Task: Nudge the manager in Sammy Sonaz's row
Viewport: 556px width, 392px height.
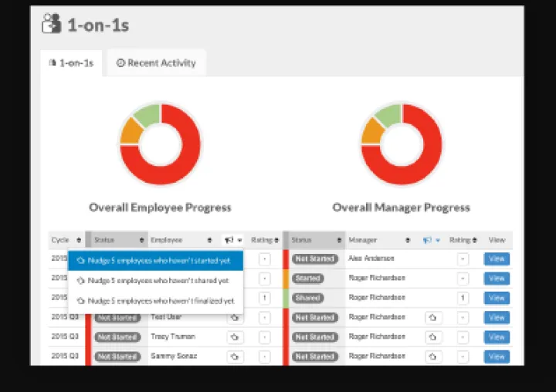Action: pos(433,357)
